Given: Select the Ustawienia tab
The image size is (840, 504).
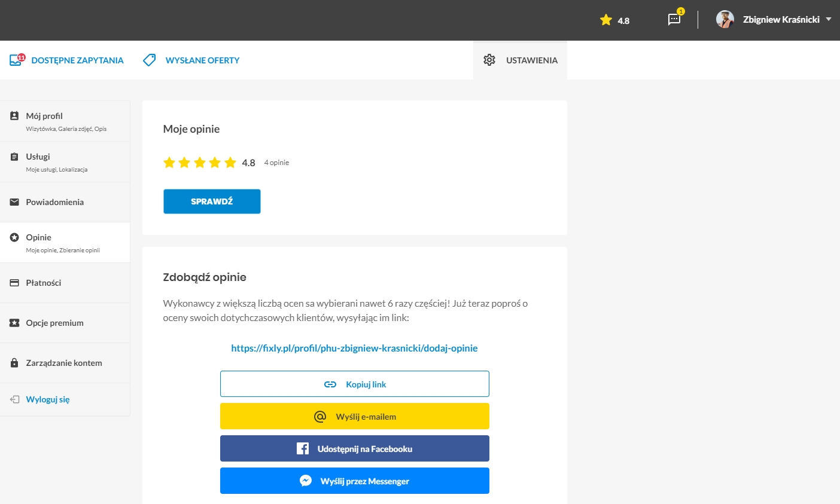Looking at the screenshot, I should pos(520,60).
